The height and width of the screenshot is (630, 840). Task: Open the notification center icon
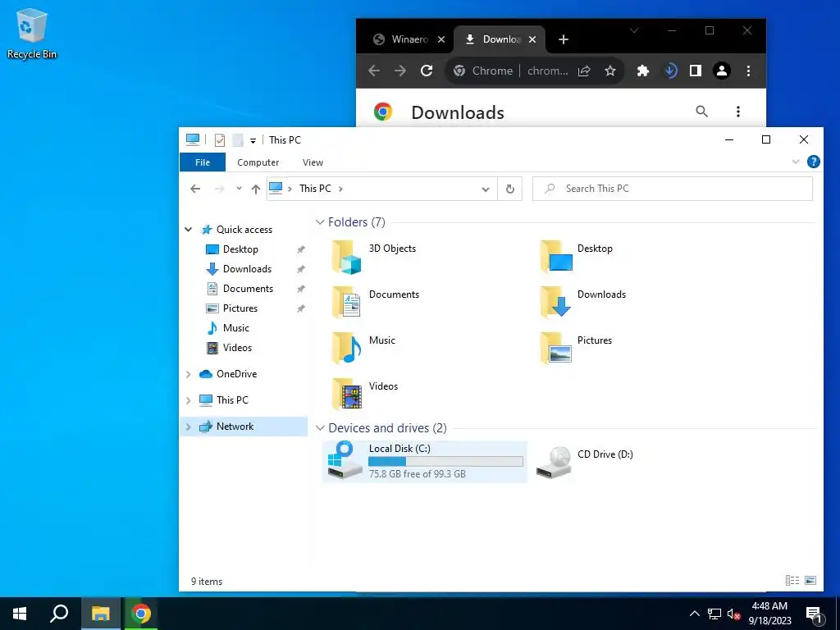point(814,614)
